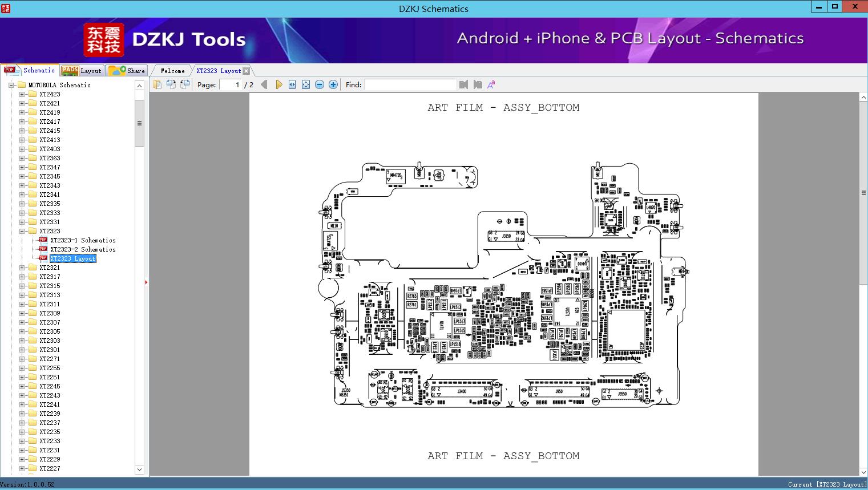Image resolution: width=868 pixels, height=490 pixels.
Task: Select the XT2417 folder
Action: click(50, 122)
